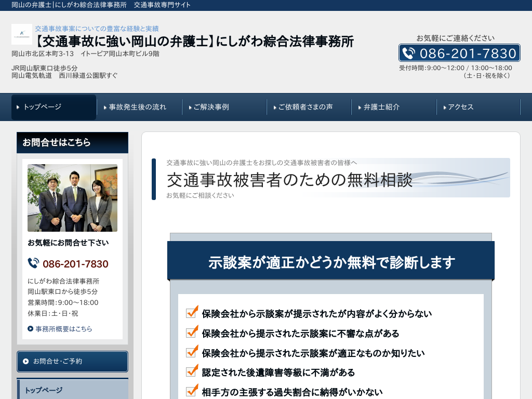Click the circle arrow icon on お問合せ・ご予約

coord(26,361)
